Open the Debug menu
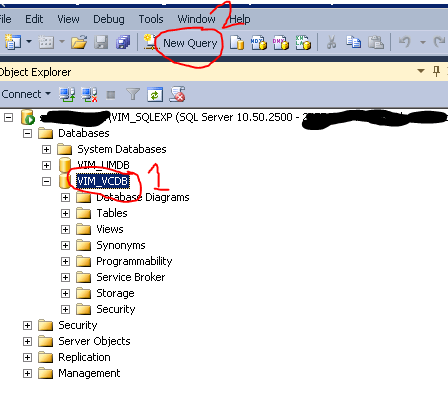Image resolution: width=448 pixels, height=396 pixels. 109,19
